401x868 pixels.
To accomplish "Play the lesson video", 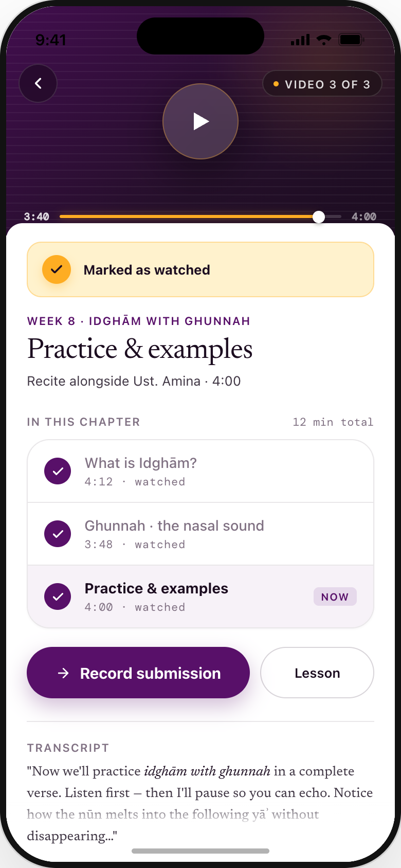I will (200, 121).
